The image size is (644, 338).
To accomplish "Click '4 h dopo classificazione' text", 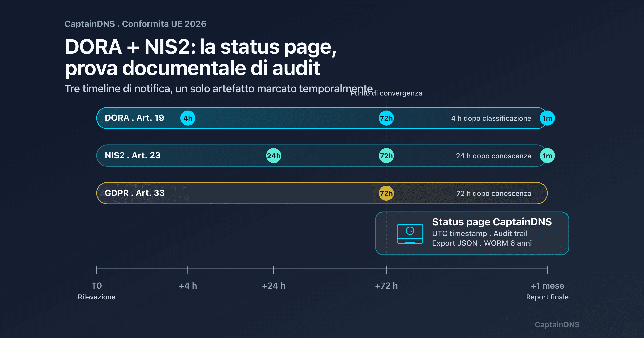I will [491, 118].
